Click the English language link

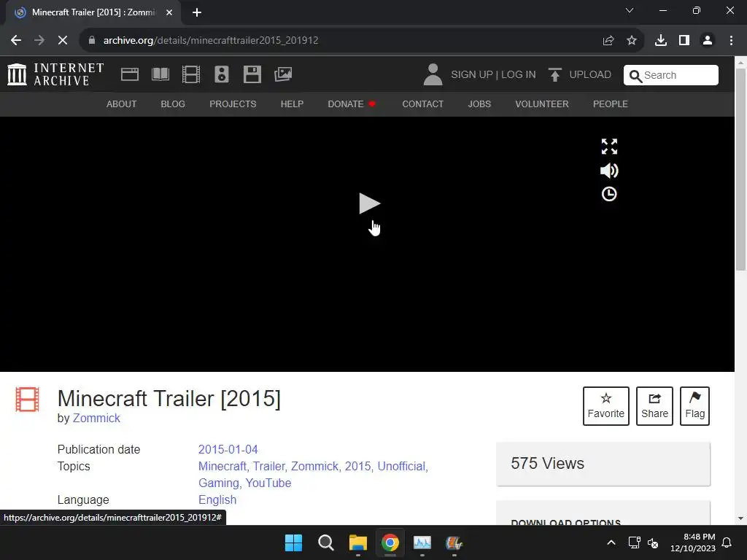(217, 499)
